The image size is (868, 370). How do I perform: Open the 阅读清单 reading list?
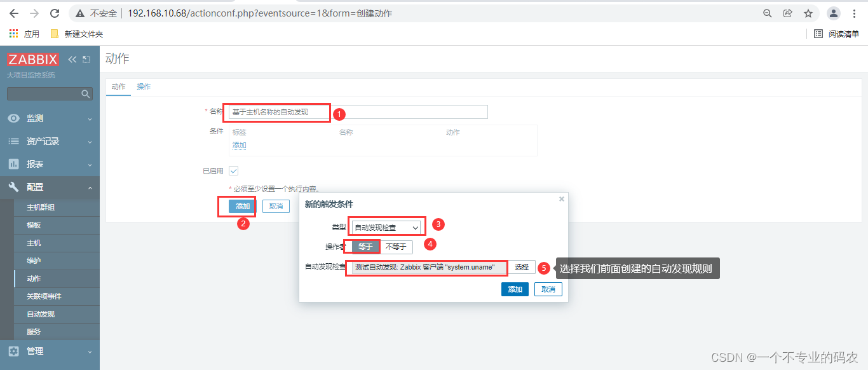click(x=837, y=34)
